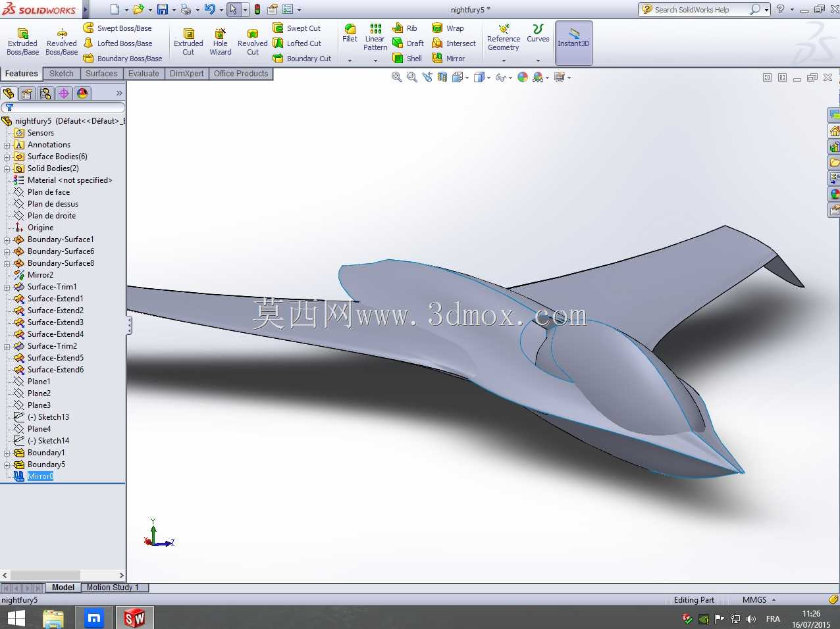Click the Section View icon

pos(442,77)
